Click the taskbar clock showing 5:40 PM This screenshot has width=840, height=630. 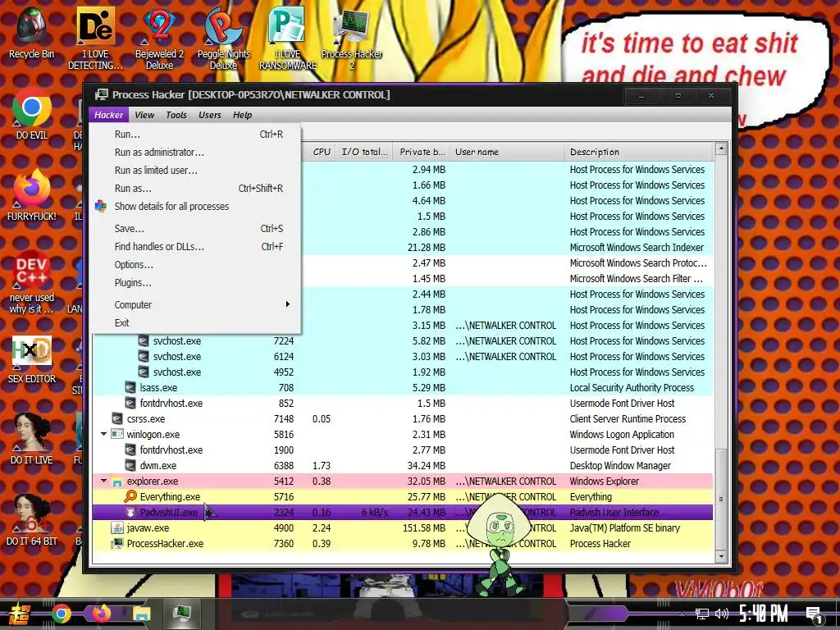coord(764,614)
